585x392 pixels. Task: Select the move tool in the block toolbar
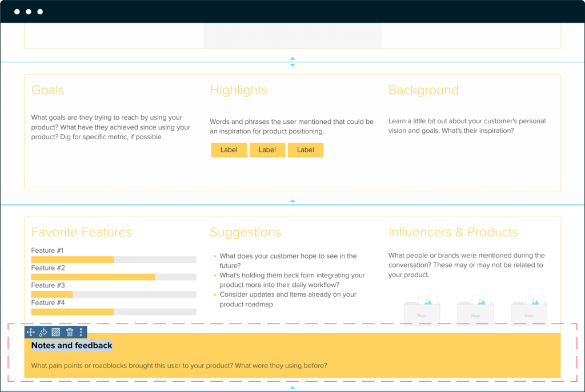coord(31,332)
